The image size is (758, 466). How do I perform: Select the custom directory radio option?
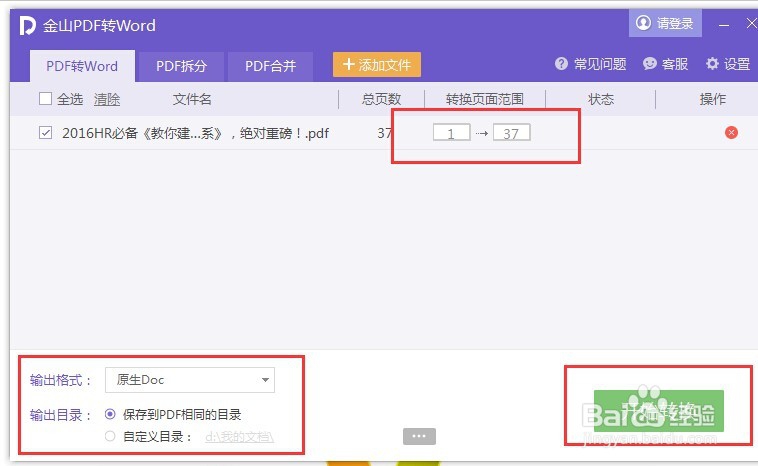pyautogui.click(x=110, y=437)
